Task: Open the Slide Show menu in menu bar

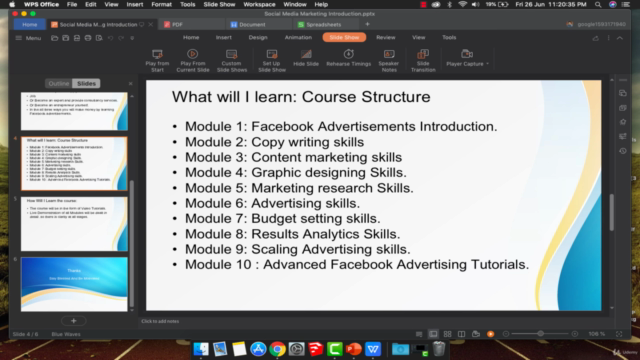Action: [x=219, y=4]
